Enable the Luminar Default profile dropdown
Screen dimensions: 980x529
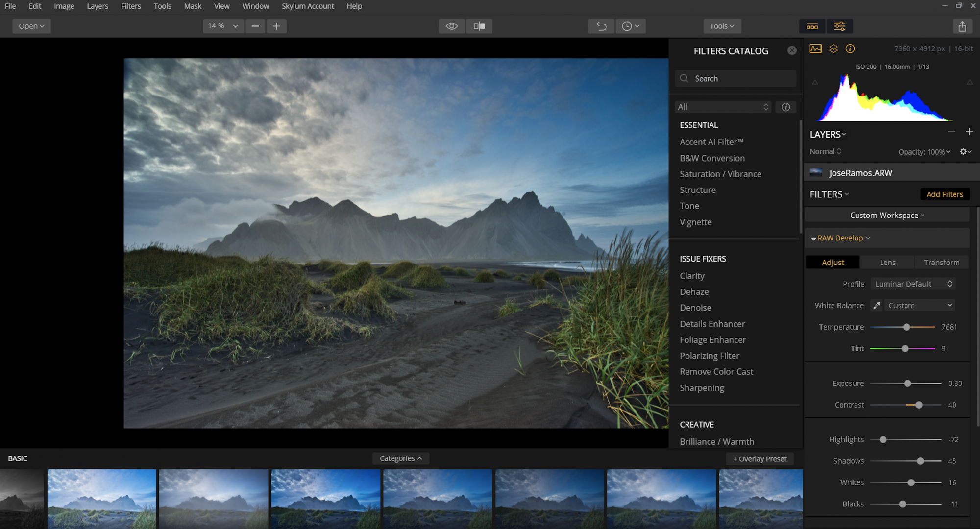[912, 284]
